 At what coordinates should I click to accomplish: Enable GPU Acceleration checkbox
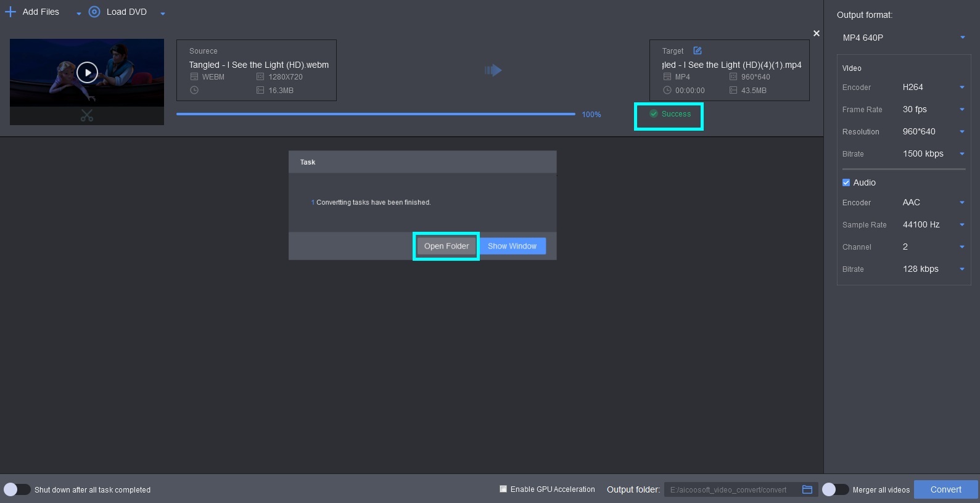[503, 489]
